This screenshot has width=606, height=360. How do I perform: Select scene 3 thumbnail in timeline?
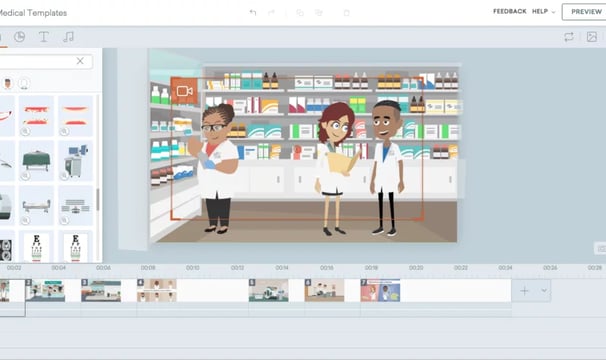(x=101, y=290)
